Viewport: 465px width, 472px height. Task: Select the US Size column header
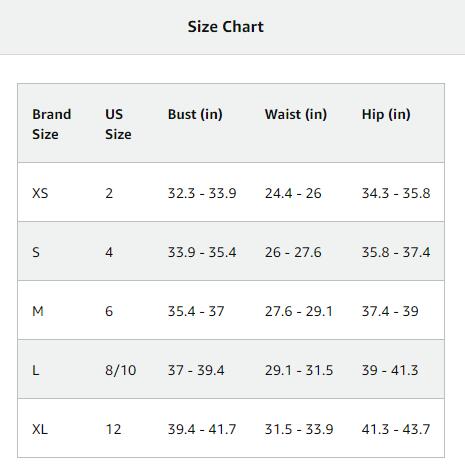coord(118,124)
